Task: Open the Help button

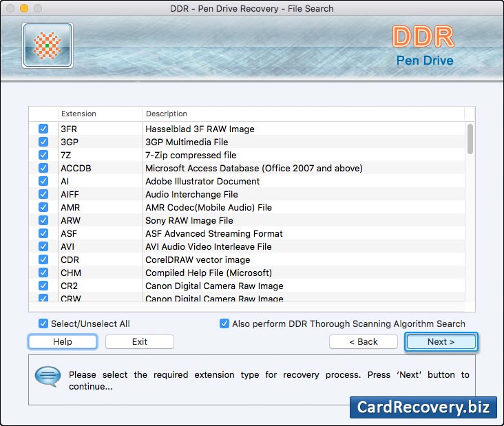Action: tap(63, 341)
